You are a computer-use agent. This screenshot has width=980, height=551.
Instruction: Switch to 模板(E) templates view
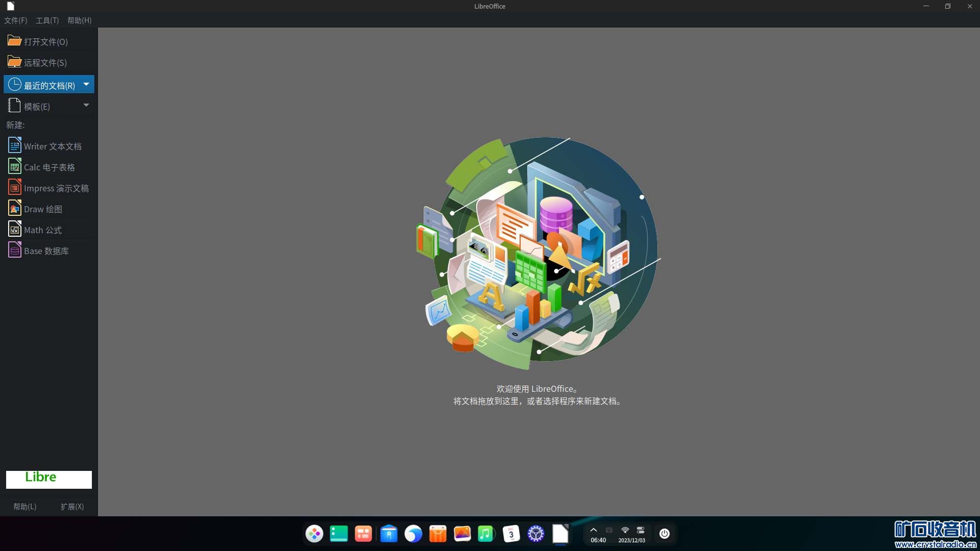pyautogui.click(x=37, y=106)
